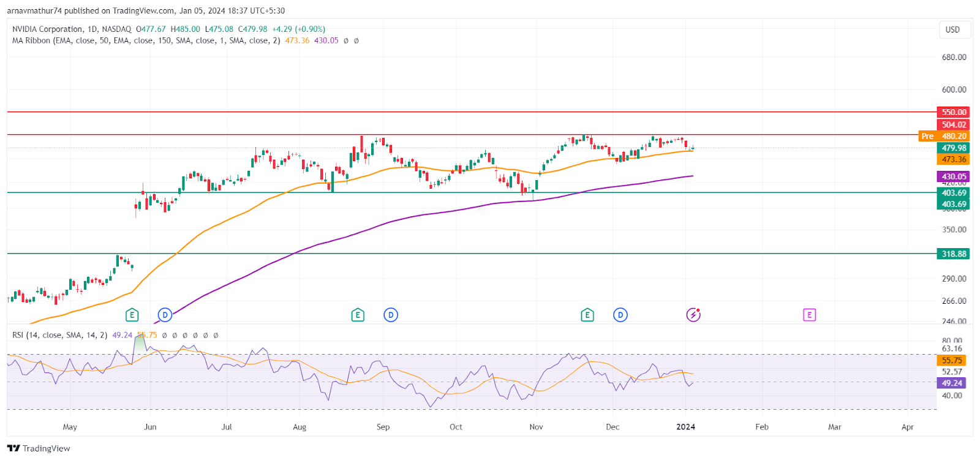The image size is (980, 460).
Task: Click the 600.00 price axis tick
Action: 954,89
